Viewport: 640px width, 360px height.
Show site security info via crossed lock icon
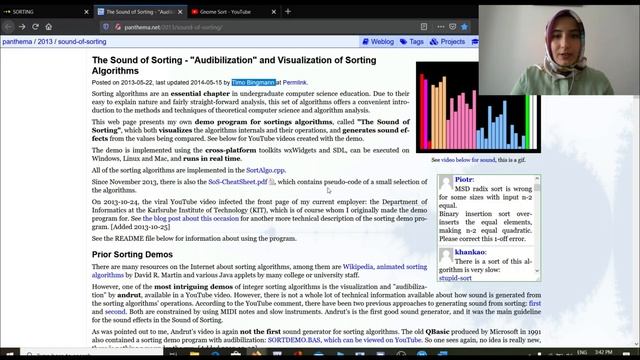coord(118,27)
